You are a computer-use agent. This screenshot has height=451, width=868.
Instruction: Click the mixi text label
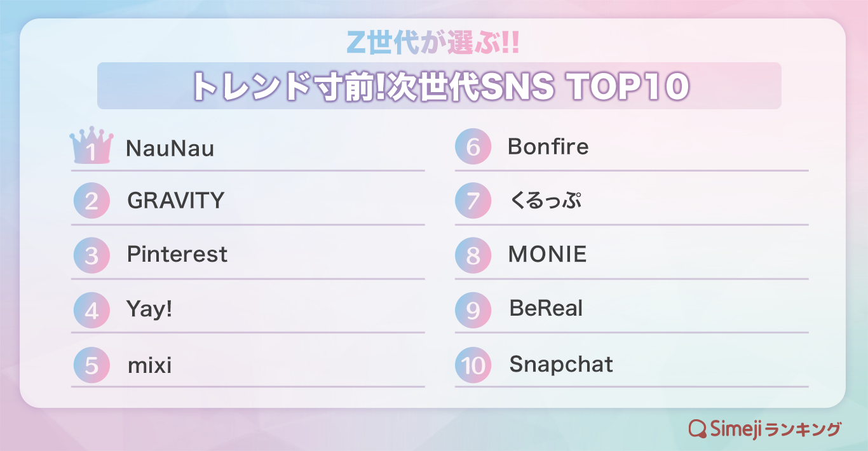[x=150, y=365]
